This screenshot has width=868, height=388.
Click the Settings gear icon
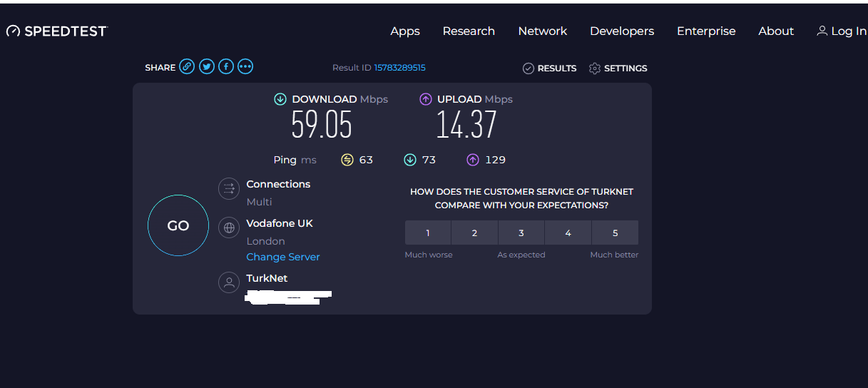pyautogui.click(x=595, y=68)
